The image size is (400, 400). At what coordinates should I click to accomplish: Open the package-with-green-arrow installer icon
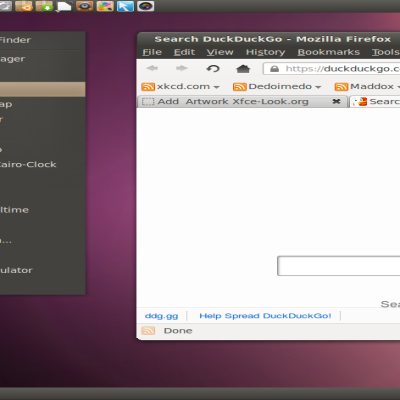[44, 6]
